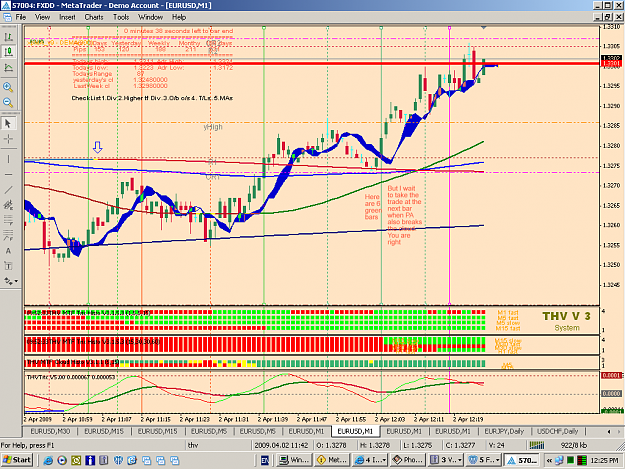Screen dimensions: 625x469
Task: Choose the Andrews Pitchfork tool
Action: (8, 235)
